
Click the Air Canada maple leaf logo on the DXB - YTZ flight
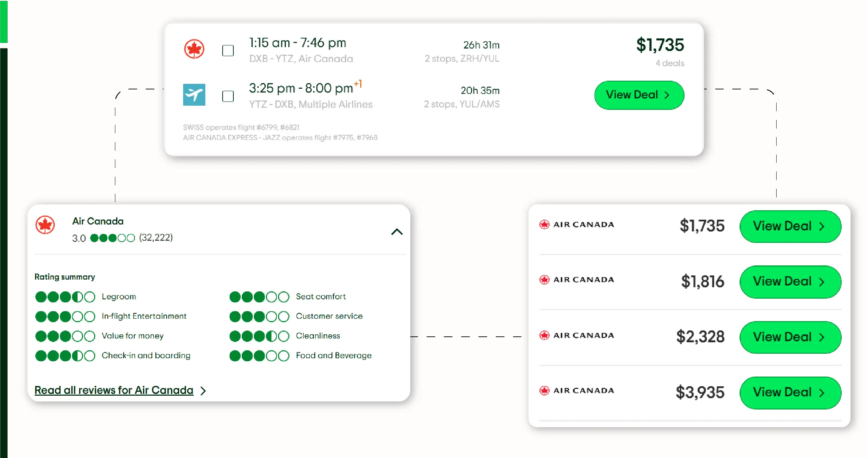click(x=194, y=49)
